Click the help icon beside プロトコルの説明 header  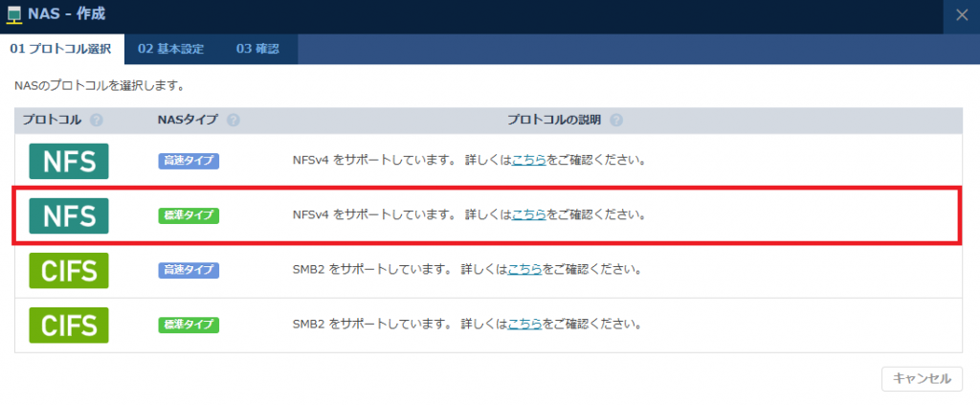pos(615,120)
